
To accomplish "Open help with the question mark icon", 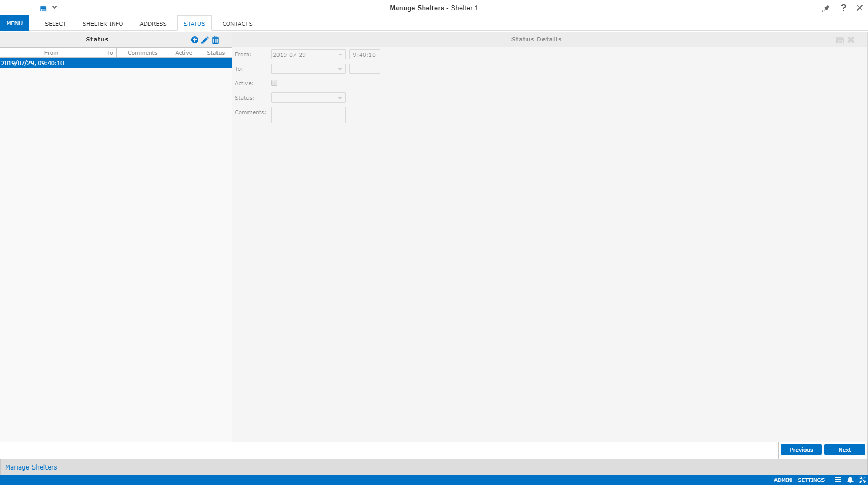I will tap(844, 8).
